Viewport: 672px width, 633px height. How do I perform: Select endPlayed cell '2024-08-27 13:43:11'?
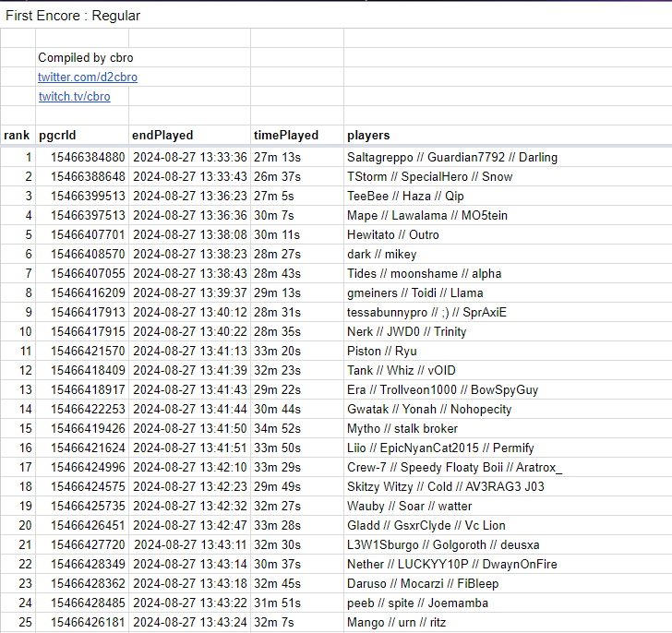click(190, 544)
